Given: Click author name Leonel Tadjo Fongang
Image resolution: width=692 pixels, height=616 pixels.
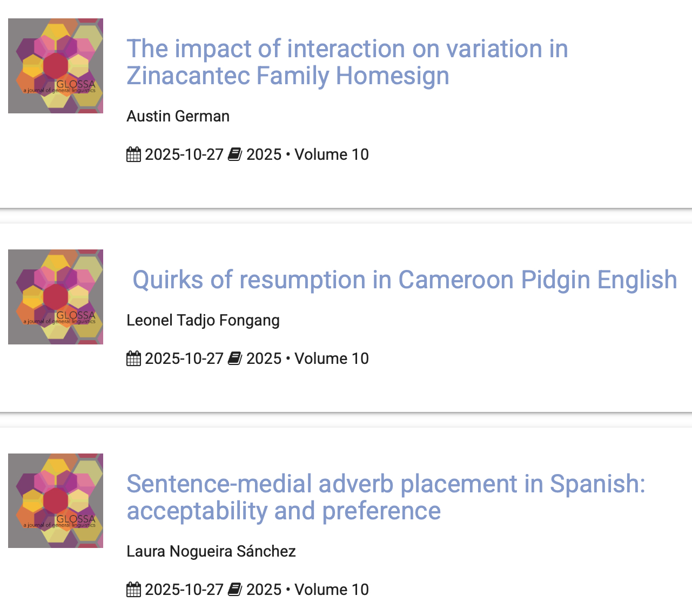Looking at the screenshot, I should pos(203,320).
